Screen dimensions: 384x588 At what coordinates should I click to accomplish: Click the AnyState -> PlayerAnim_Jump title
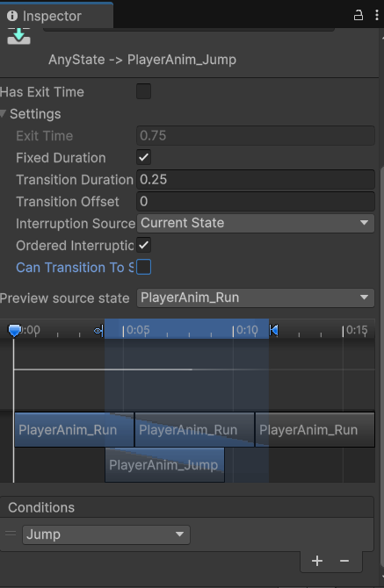tap(142, 60)
